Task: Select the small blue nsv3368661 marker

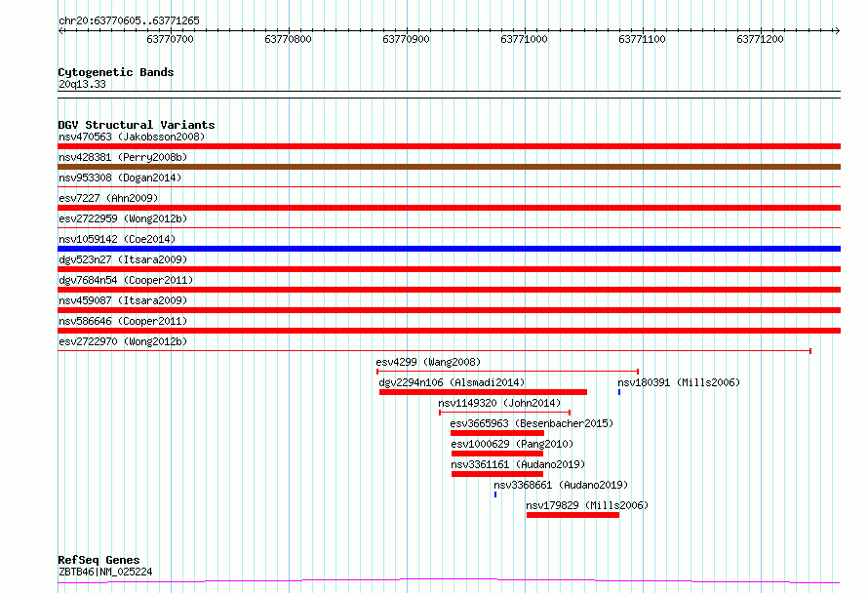Action: pyautogui.click(x=495, y=494)
